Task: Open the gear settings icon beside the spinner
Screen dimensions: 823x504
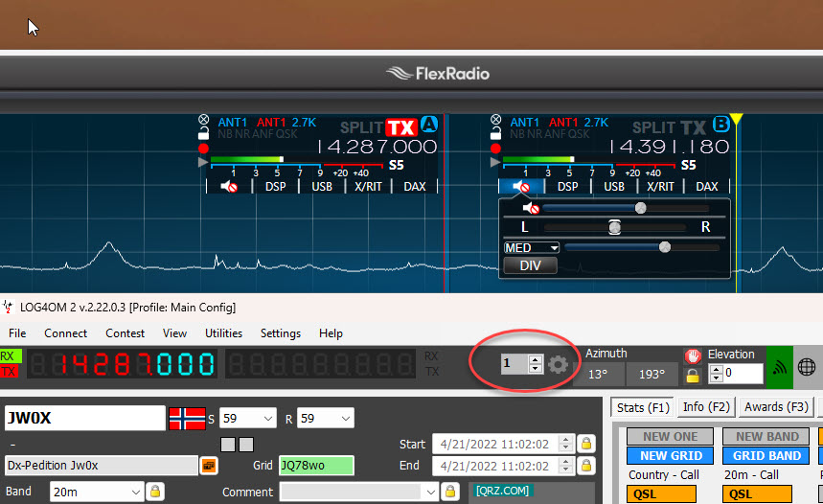Action: (558, 364)
